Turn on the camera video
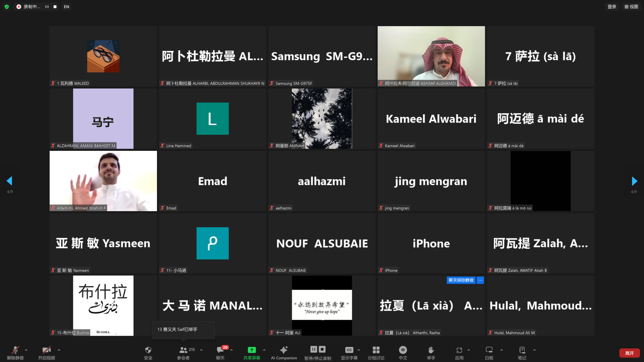The image size is (644, 362). pos(47,350)
